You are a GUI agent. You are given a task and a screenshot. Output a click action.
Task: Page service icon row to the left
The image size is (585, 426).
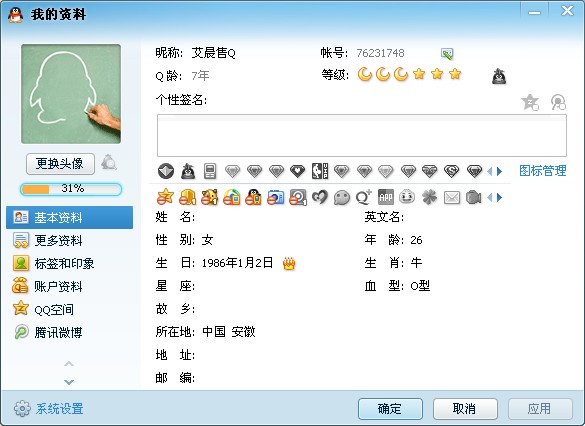[x=490, y=197]
